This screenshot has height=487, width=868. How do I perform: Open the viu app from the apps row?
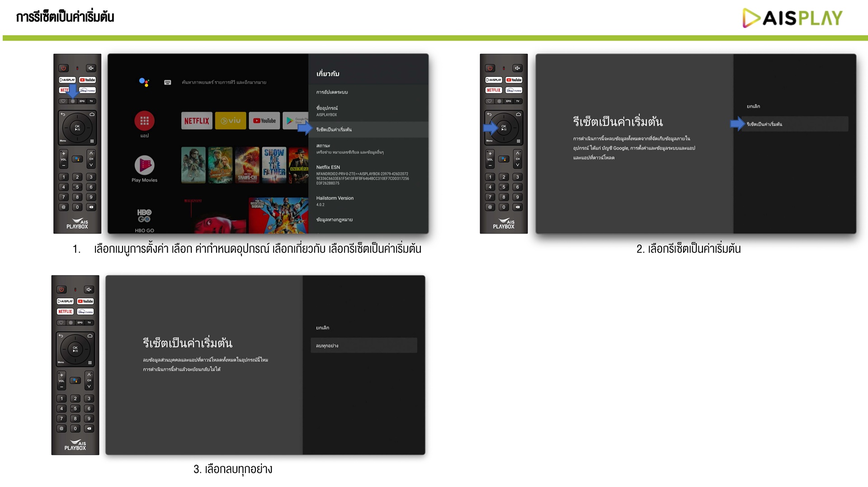tap(231, 121)
